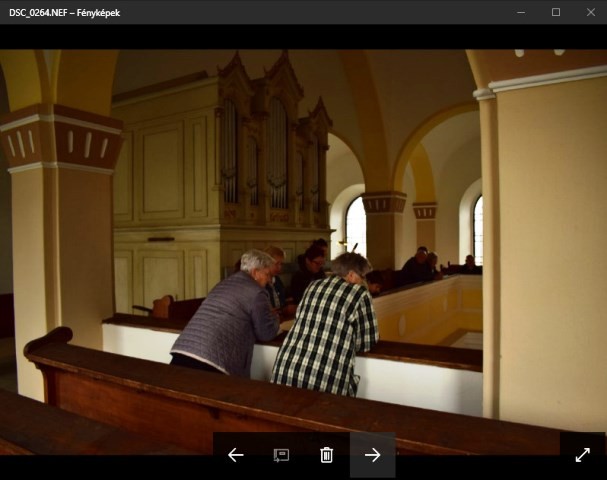Screen dimensions: 607x480
Task: Click the striped column capital at left
Action: (60, 140)
